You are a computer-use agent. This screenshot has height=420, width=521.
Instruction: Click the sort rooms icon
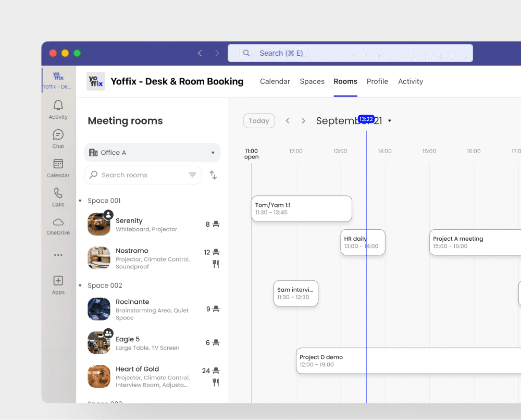coord(213,175)
